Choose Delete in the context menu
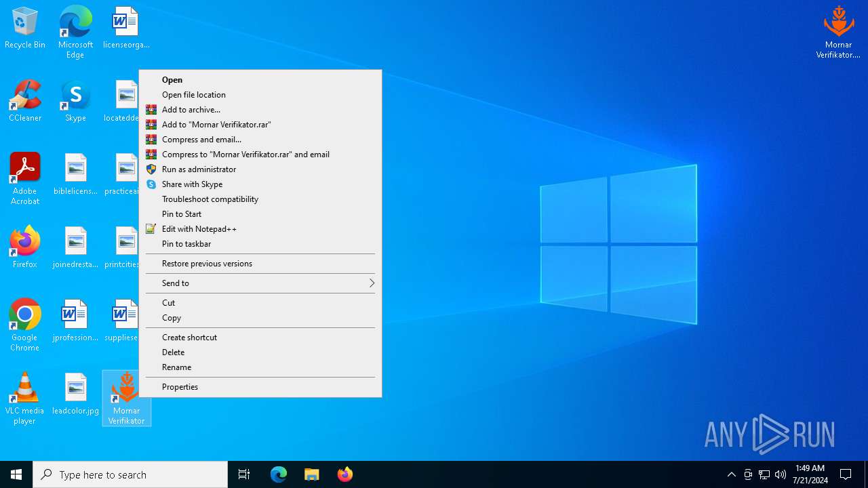The width and height of the screenshot is (868, 488). [260, 352]
